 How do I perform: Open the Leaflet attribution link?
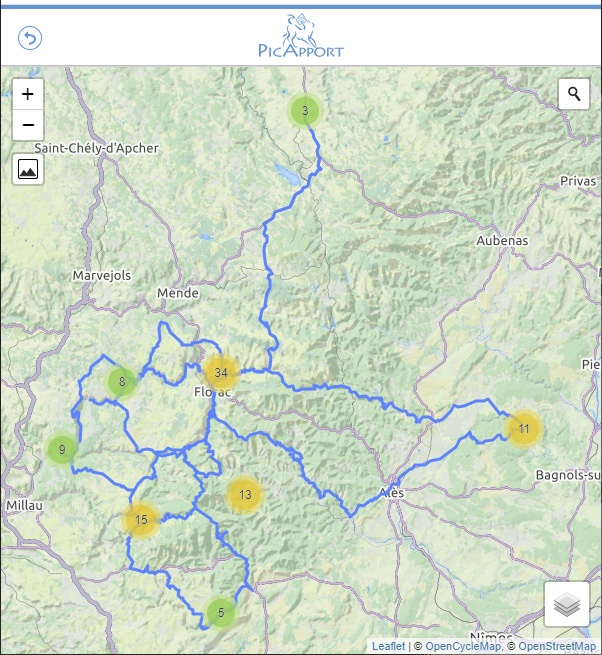[388, 647]
